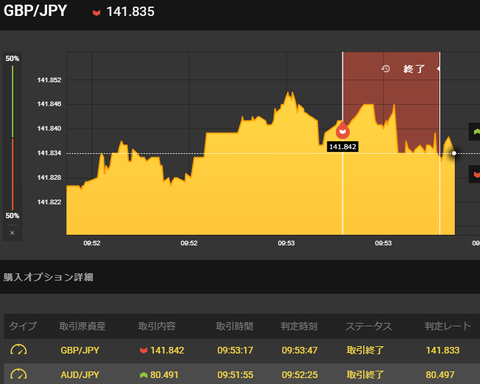Close the sentiment gauge with the X icon
This screenshot has height=384, width=480.
coord(12,233)
